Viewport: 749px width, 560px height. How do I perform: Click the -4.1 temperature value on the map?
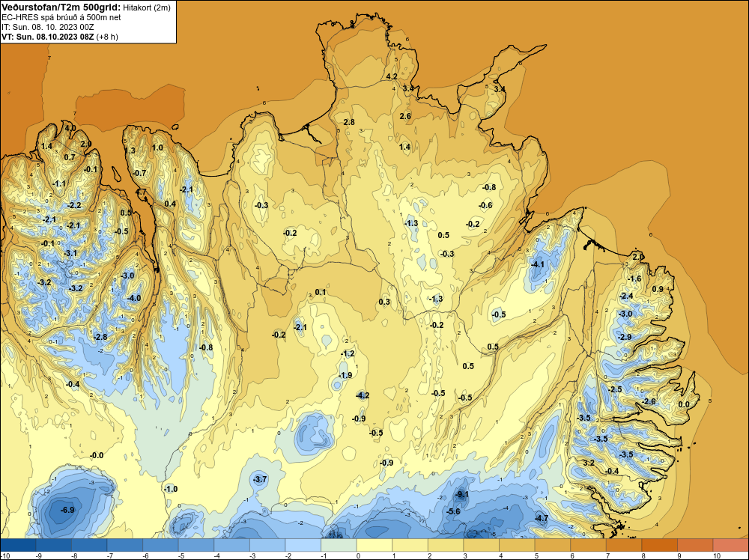pyautogui.click(x=537, y=264)
